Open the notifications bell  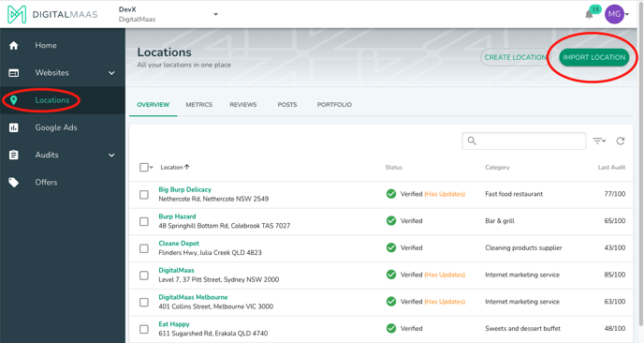point(589,14)
